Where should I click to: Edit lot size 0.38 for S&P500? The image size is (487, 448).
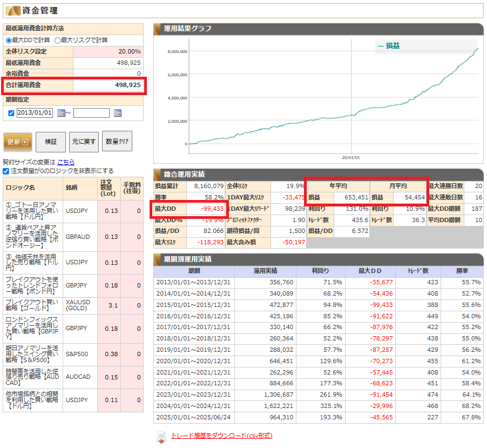pyautogui.click(x=109, y=354)
